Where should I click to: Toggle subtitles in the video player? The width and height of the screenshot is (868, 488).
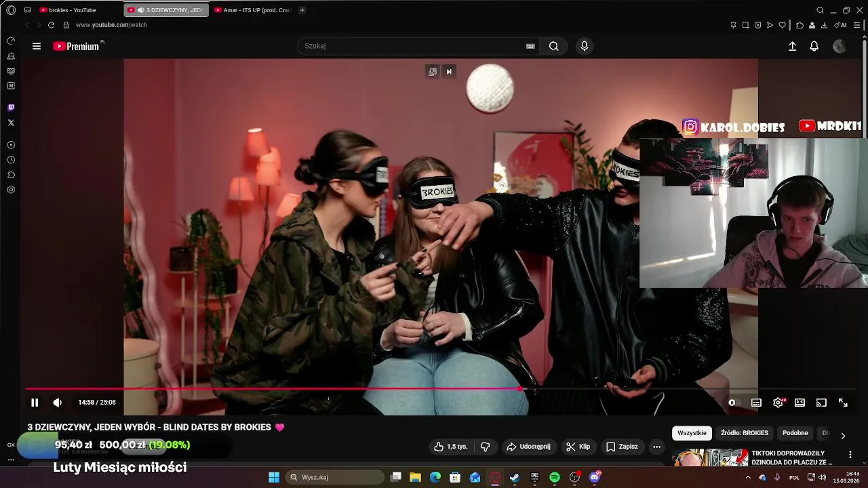tap(756, 403)
